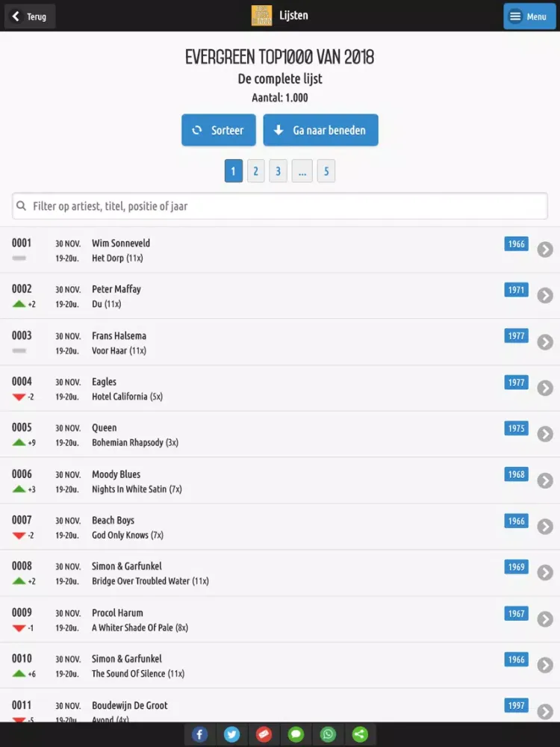Go to page 3
This screenshot has height=747, width=560.
[278, 171]
